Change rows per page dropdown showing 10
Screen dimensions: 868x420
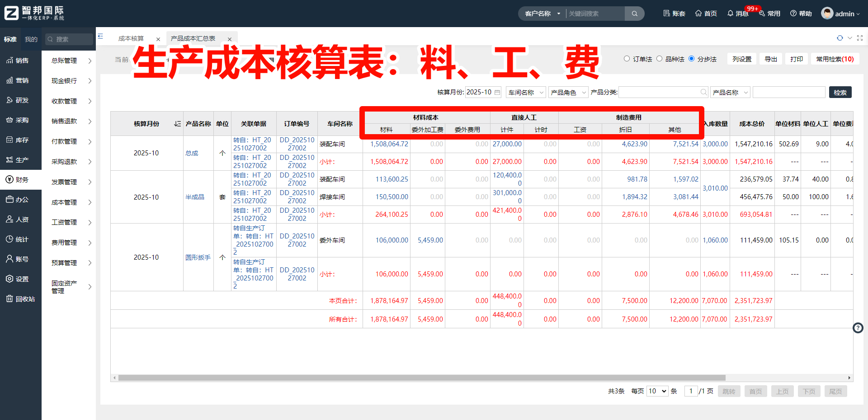click(657, 391)
